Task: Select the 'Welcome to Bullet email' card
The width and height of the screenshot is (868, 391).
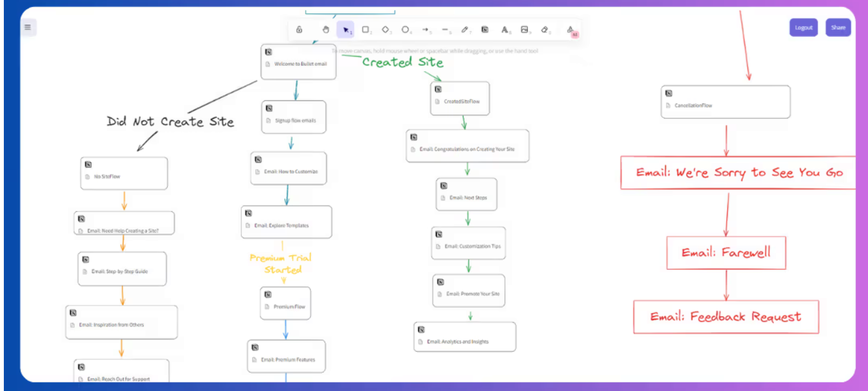Action: (x=298, y=62)
